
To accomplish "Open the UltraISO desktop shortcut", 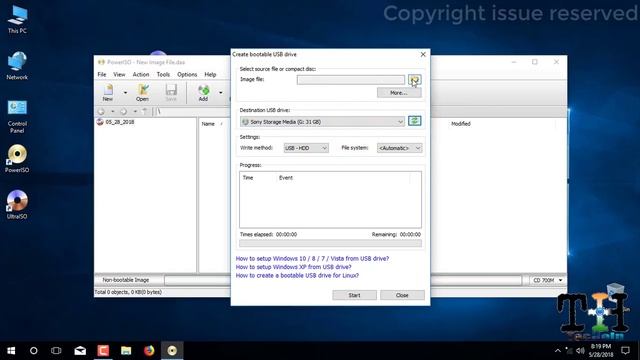I will [17, 205].
